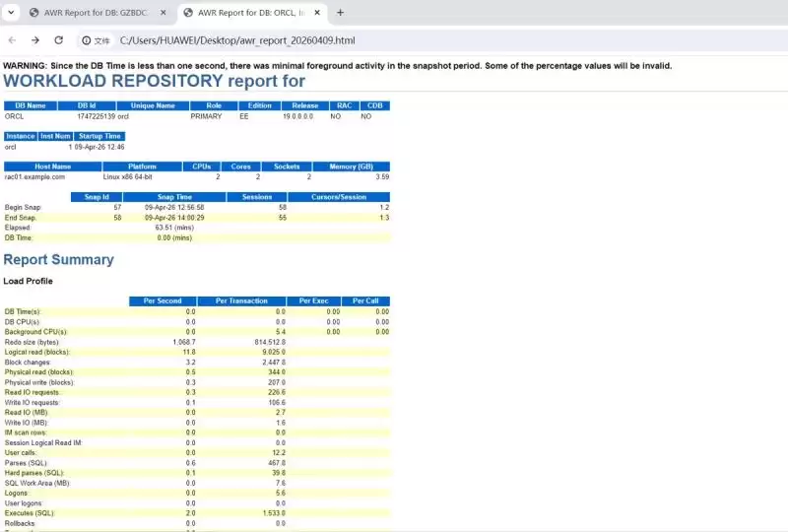788x532 pixels.
Task: Reload the AWR report page
Action: pyautogui.click(x=59, y=40)
